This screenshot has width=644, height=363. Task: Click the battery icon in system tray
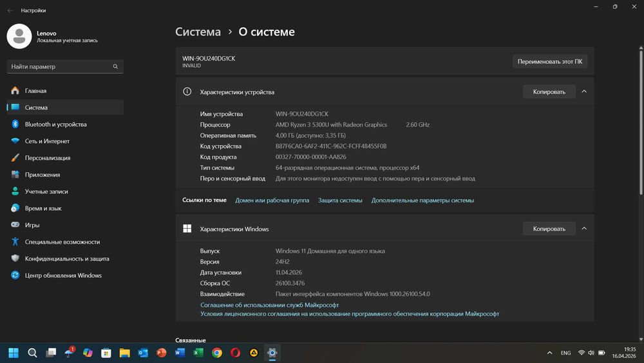click(x=601, y=353)
